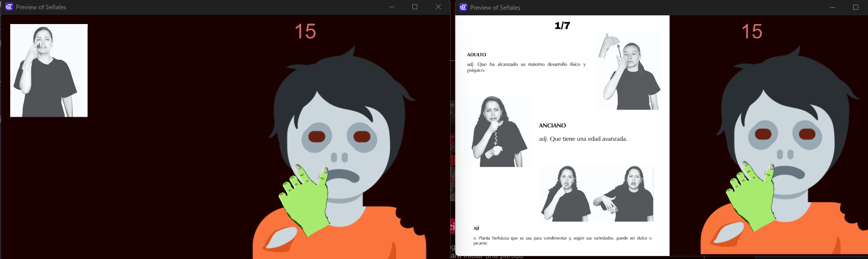
Task: Click the ANCIANO definition text
Action: (x=583, y=139)
